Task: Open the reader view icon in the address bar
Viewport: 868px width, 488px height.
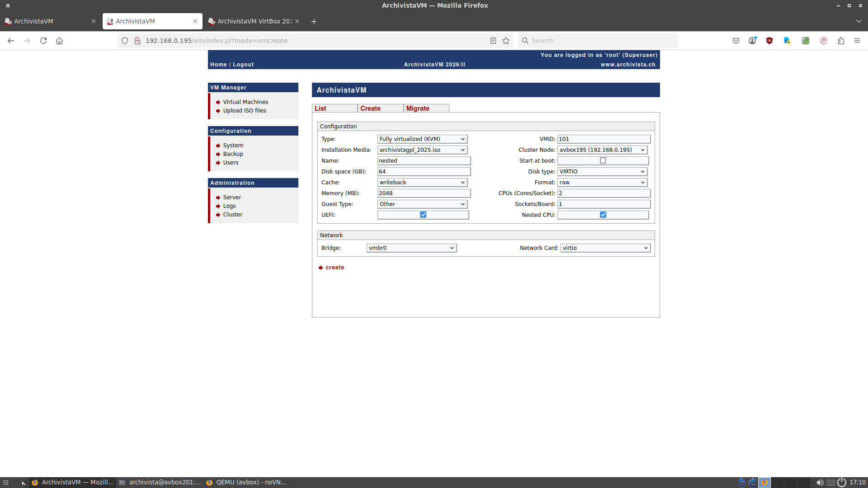Action: (x=493, y=41)
